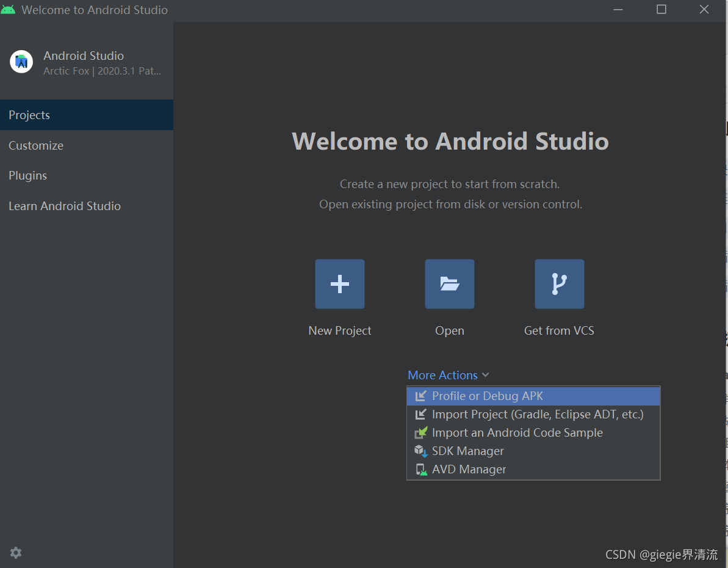Open SDK Manager from the menu
The height and width of the screenshot is (568, 728).
(x=533, y=451)
